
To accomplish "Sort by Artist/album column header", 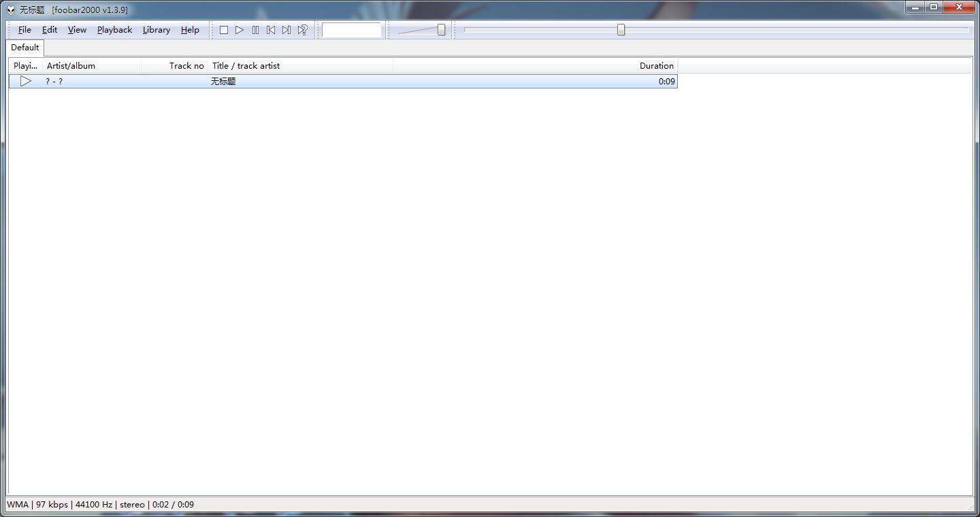I will point(92,66).
